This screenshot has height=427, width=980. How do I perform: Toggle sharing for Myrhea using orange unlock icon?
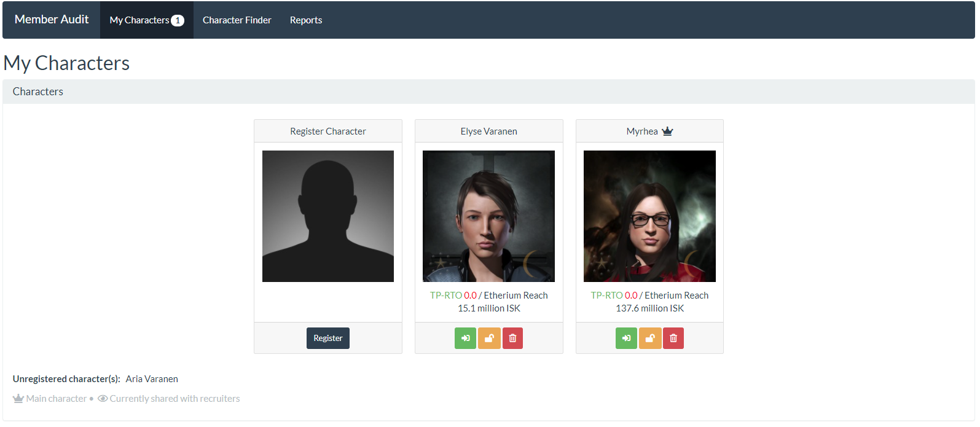650,338
